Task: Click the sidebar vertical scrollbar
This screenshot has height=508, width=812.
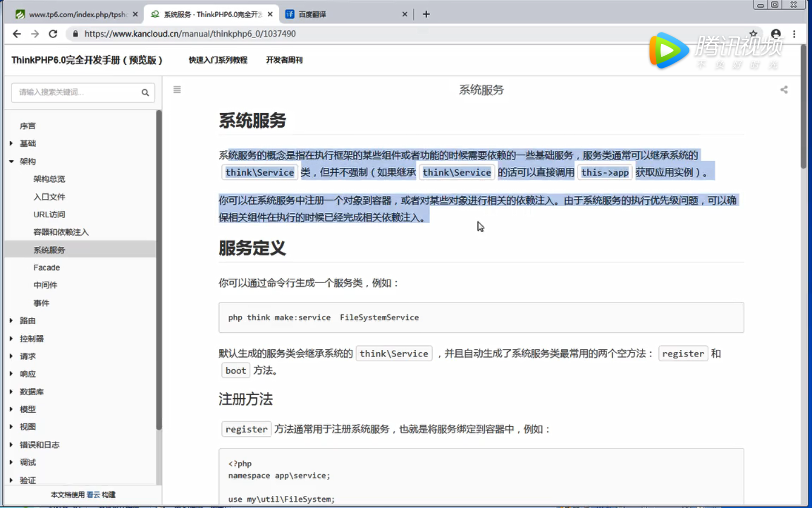Action: pos(159,270)
